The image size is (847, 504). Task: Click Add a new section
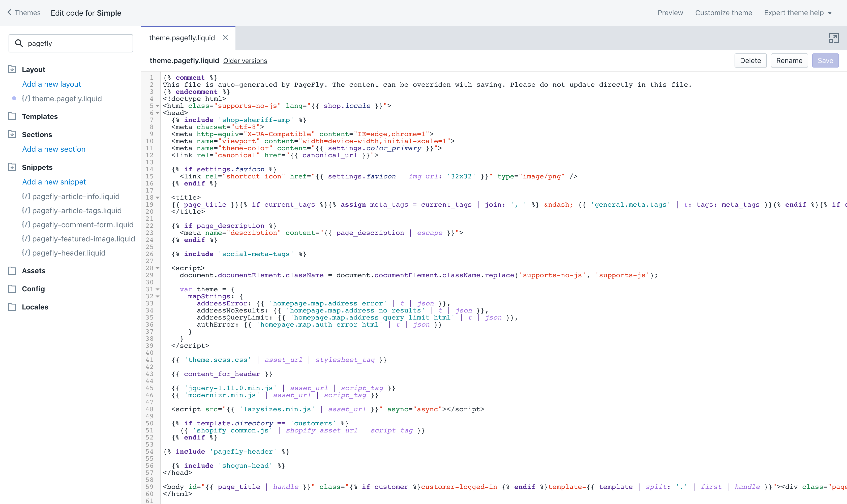(x=54, y=149)
